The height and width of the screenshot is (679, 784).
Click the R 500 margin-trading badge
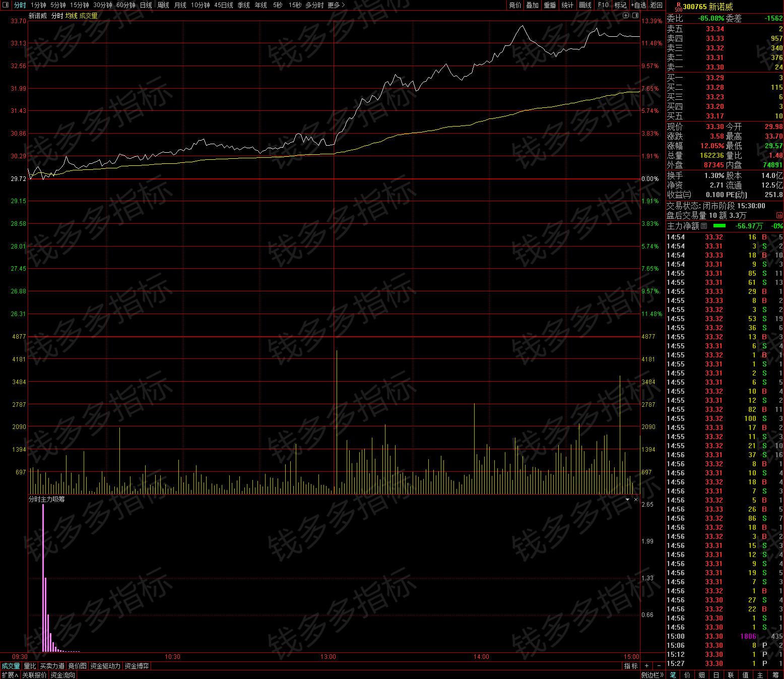click(x=679, y=7)
